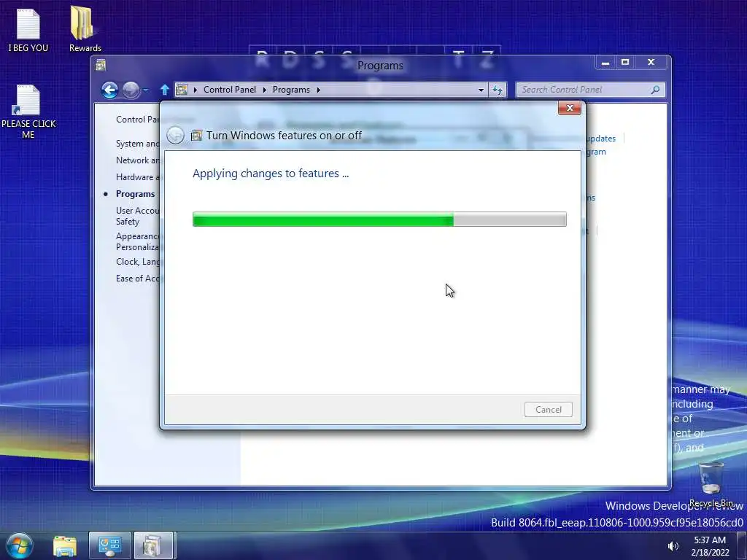This screenshot has width=747, height=560.
Task: Open Clock, Language sidebar link
Action: 137,262
